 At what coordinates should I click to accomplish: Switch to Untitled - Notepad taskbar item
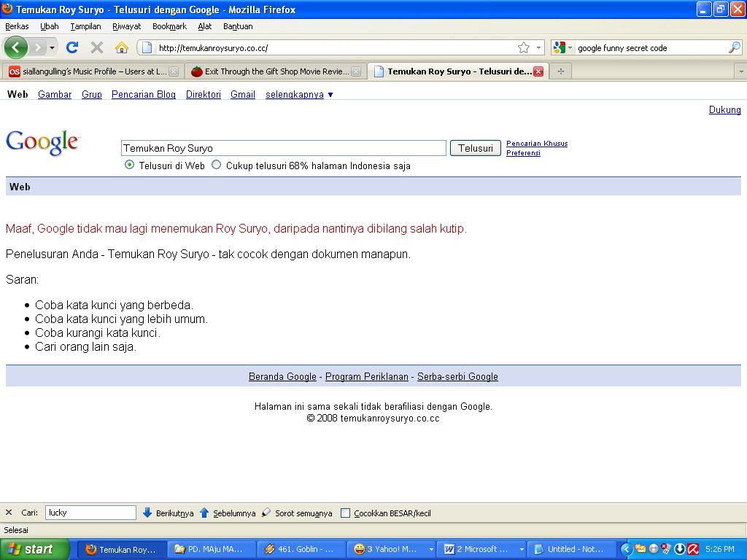[x=572, y=550]
